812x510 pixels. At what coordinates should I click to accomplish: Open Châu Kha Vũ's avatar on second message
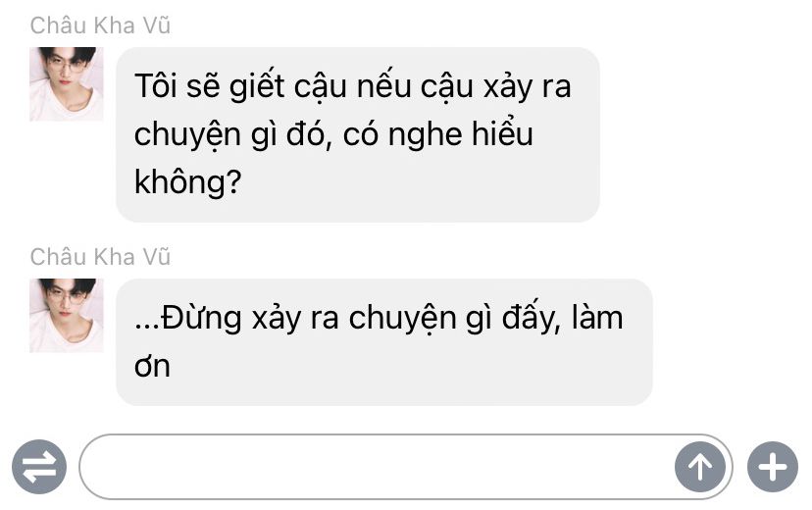pyautogui.click(x=67, y=316)
